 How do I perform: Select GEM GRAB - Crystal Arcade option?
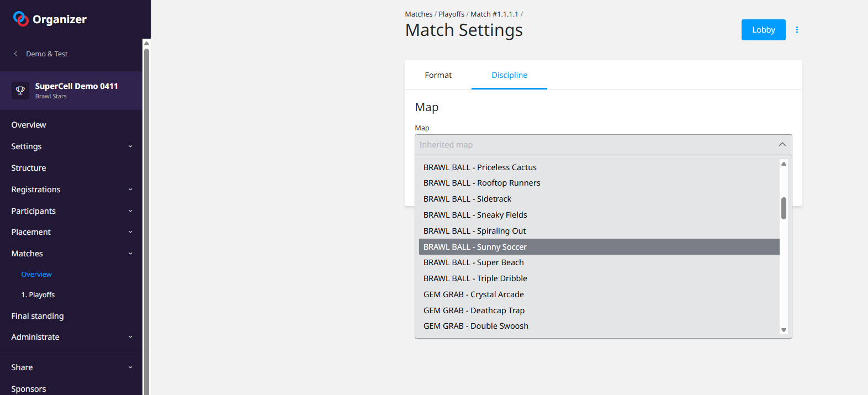tap(473, 294)
